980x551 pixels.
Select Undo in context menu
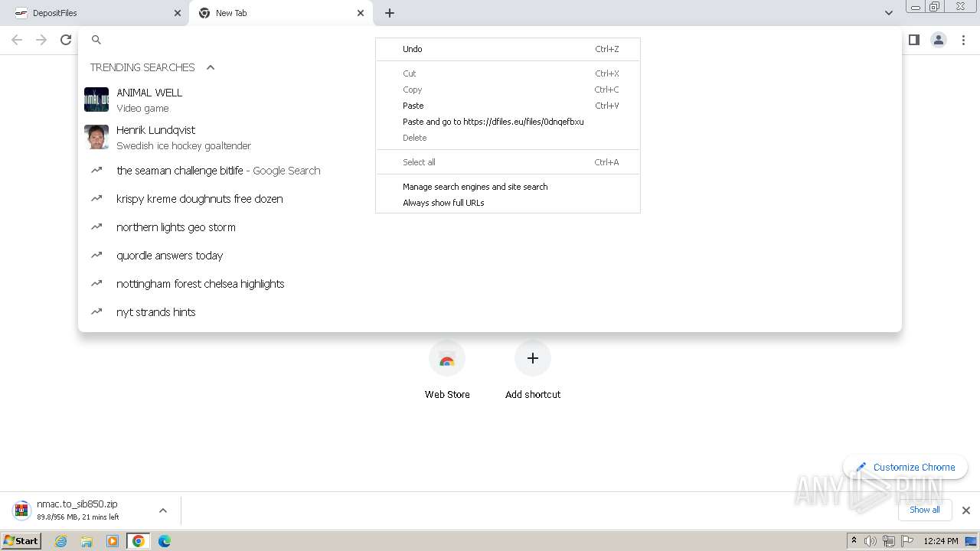(508, 49)
